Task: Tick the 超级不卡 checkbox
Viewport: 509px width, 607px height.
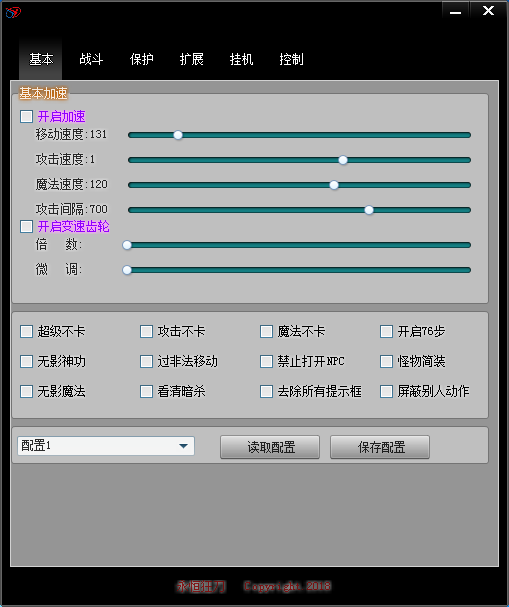Action: [26, 331]
